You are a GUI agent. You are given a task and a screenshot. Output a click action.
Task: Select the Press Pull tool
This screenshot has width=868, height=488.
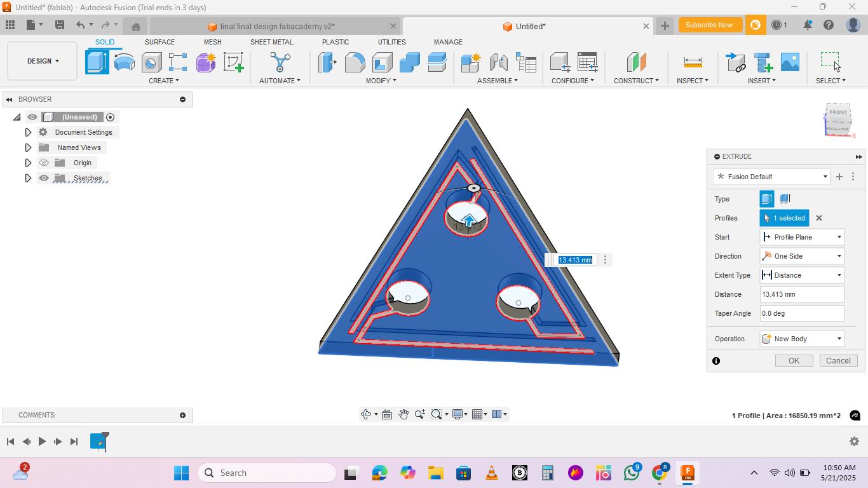(327, 62)
